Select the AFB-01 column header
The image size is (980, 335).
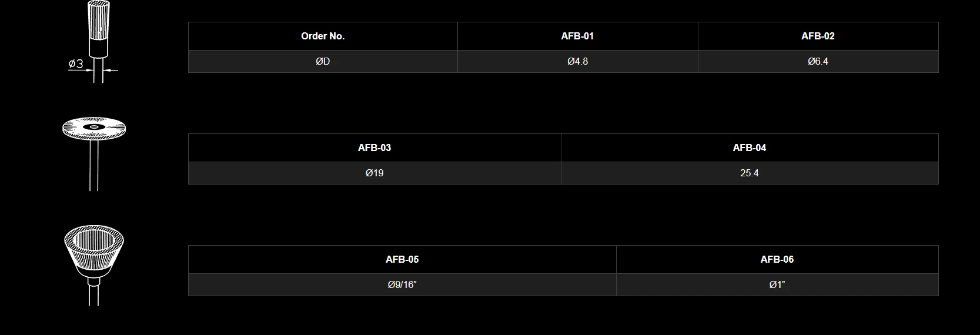click(x=577, y=36)
